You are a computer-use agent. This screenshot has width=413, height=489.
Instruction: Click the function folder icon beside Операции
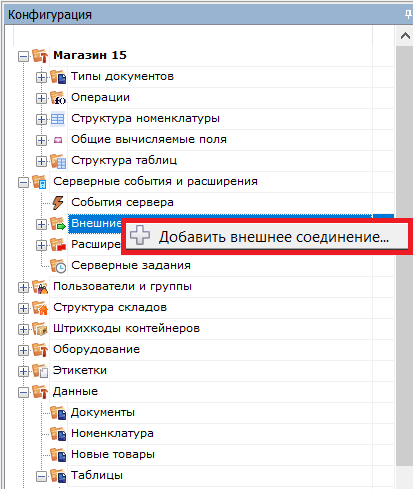click(58, 98)
